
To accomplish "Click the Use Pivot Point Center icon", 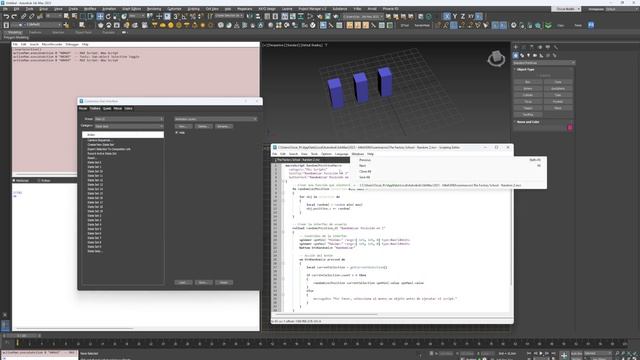I will tap(150, 16).
